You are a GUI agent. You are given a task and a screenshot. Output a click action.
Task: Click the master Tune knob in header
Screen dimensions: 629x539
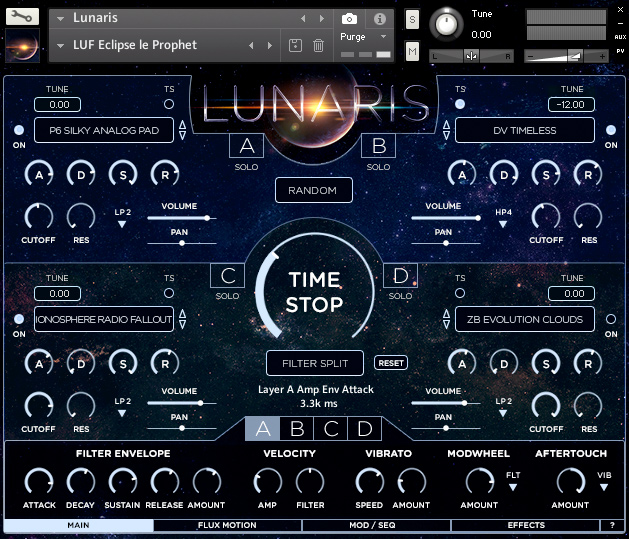[x=446, y=24]
